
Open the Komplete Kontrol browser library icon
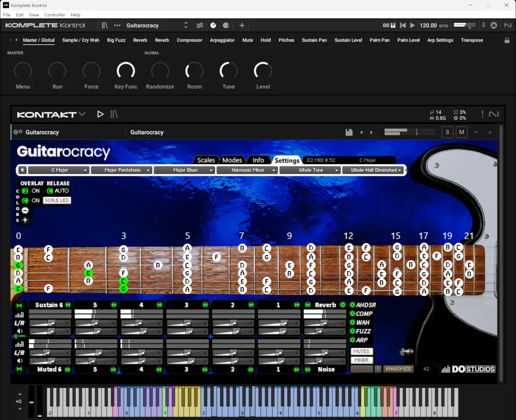click(x=104, y=25)
